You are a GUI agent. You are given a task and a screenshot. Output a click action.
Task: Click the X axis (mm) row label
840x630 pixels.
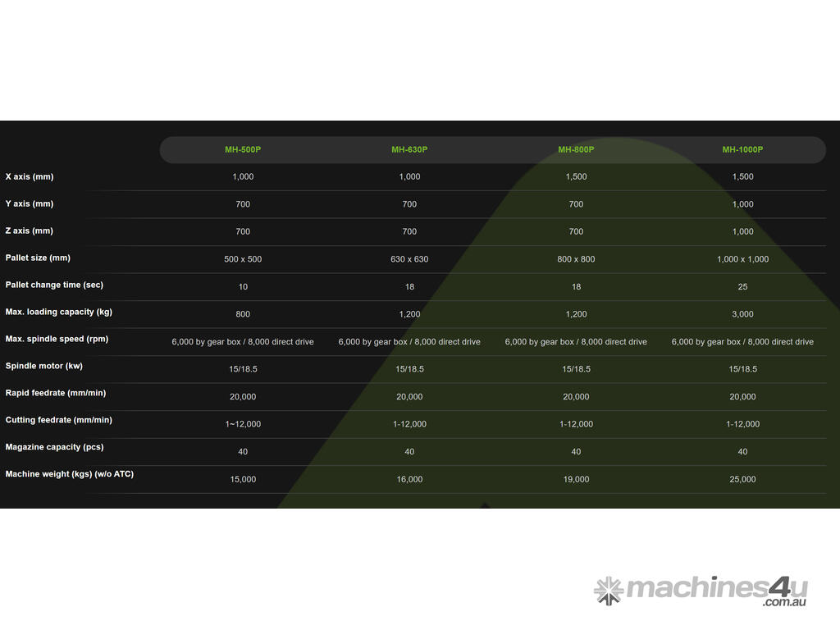(30, 177)
